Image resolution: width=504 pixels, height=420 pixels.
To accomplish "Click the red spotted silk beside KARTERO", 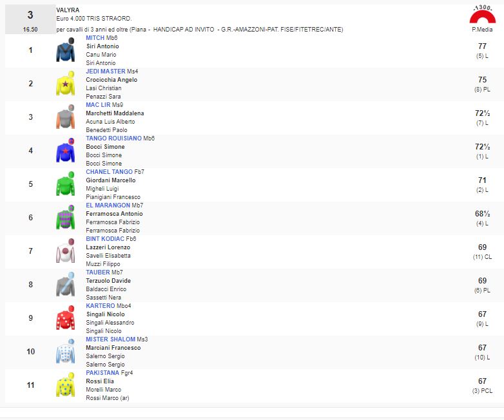I will [x=65, y=318].
